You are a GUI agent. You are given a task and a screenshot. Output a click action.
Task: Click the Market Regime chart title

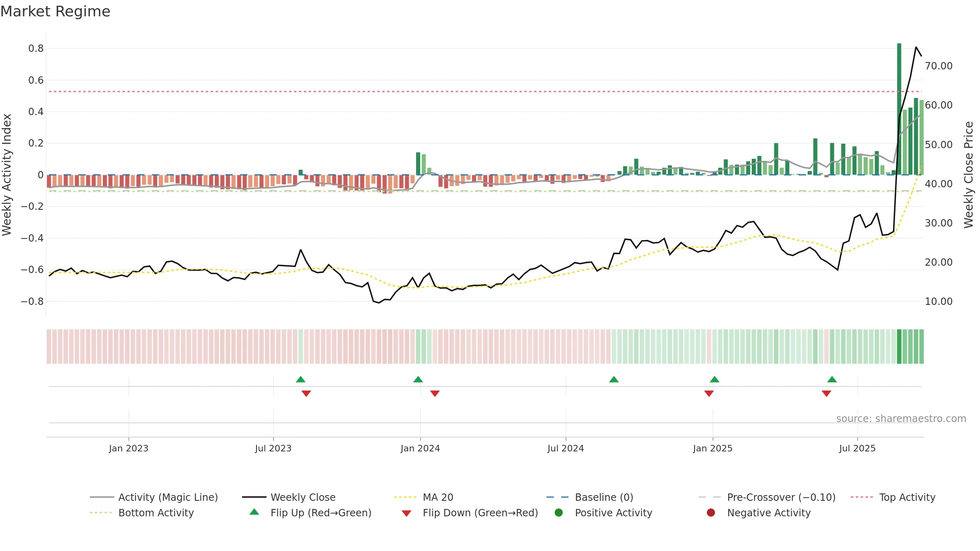click(56, 11)
